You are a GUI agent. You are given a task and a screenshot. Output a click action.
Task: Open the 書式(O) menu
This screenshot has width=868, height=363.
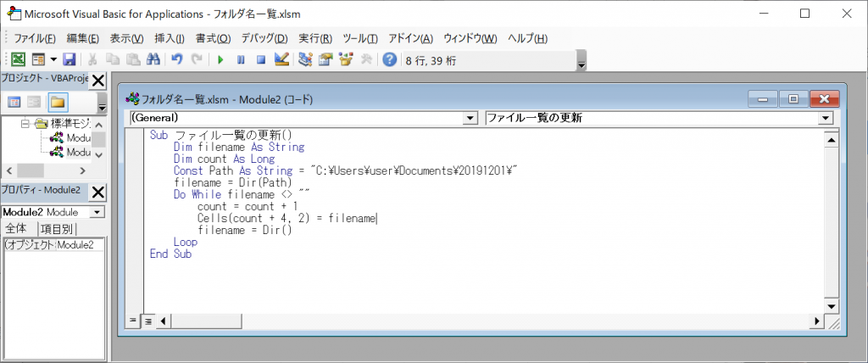(x=213, y=39)
